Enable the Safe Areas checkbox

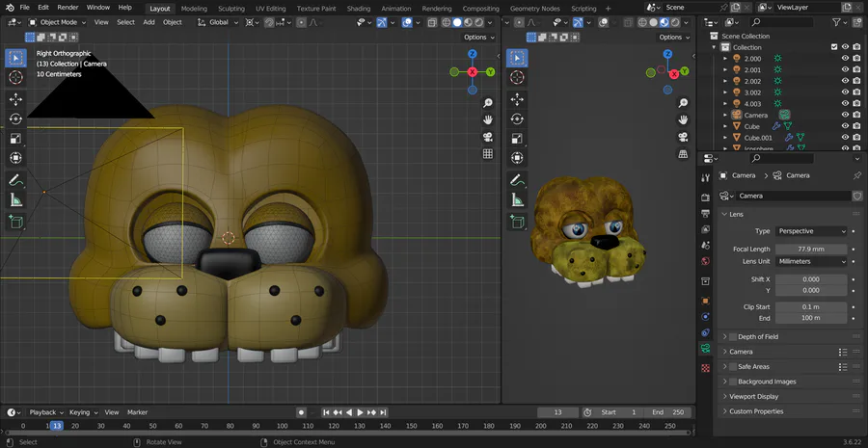pos(732,367)
